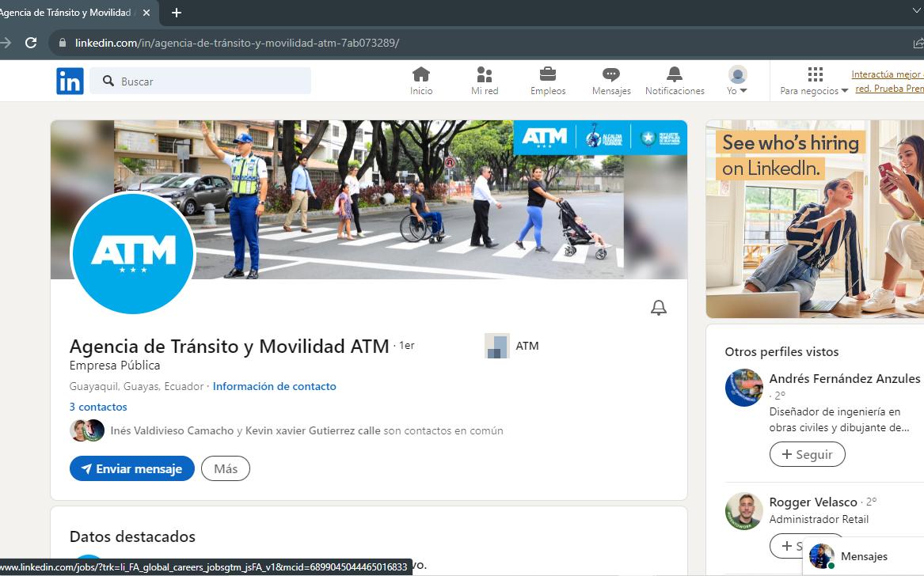Click the site lock icon in address bar
This screenshot has height=576, width=924.
(63, 43)
